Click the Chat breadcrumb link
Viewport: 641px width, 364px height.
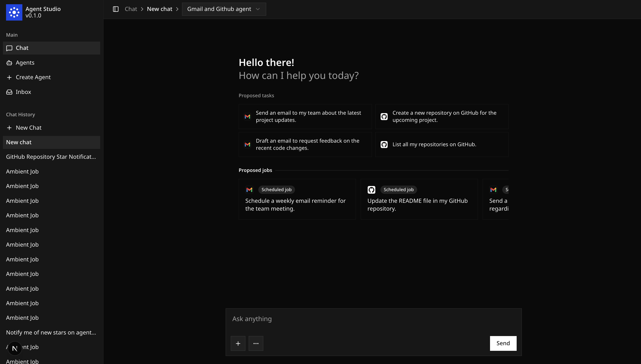click(131, 9)
